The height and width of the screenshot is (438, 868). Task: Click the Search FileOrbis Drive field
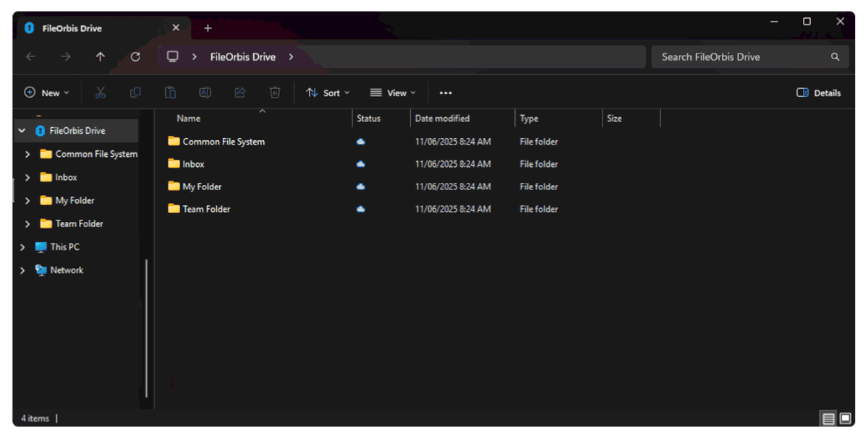[750, 57]
